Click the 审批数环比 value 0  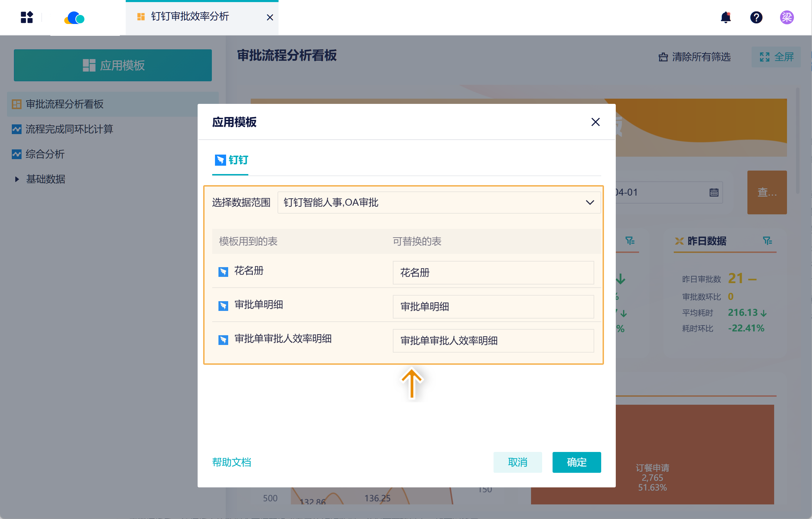tap(731, 296)
